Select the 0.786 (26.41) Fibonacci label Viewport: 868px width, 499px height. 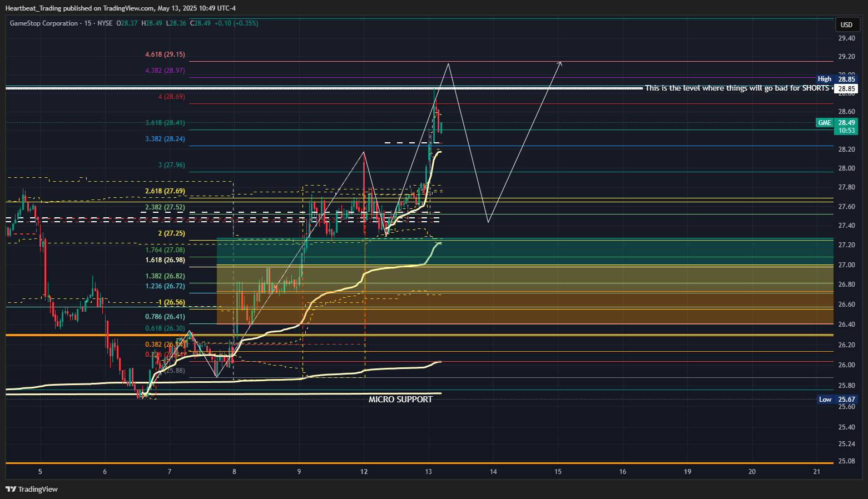tap(165, 317)
